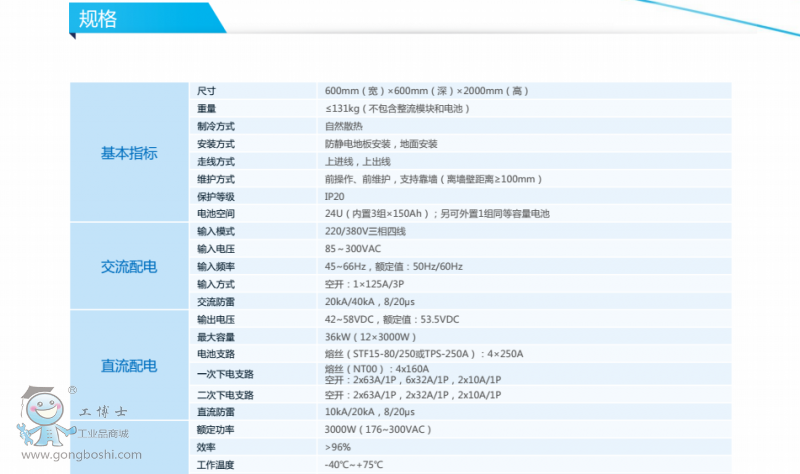Click the 输入频率 row label
800x474 pixels.
click(x=215, y=266)
